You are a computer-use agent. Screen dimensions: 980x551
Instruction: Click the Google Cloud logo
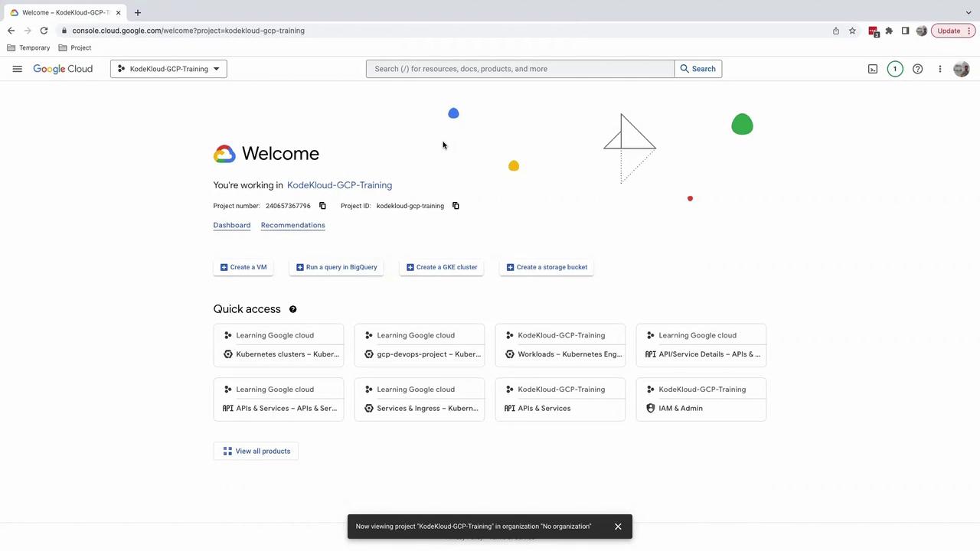tap(63, 69)
